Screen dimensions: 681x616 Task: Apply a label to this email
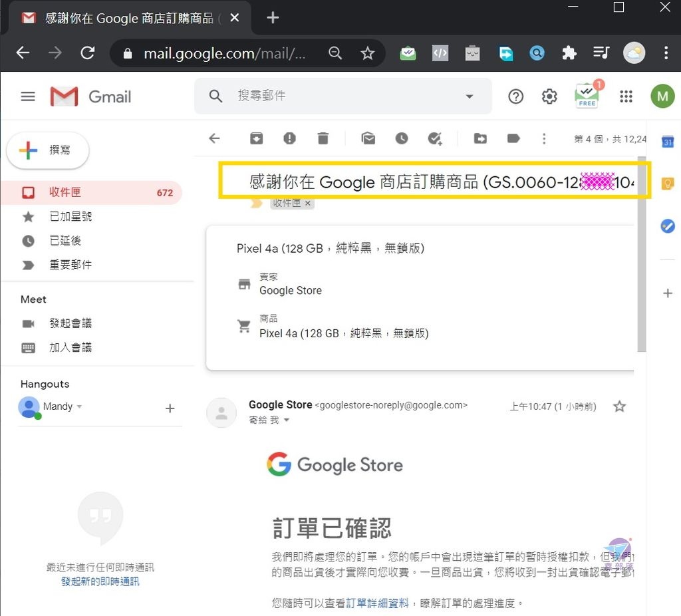pyautogui.click(x=513, y=138)
